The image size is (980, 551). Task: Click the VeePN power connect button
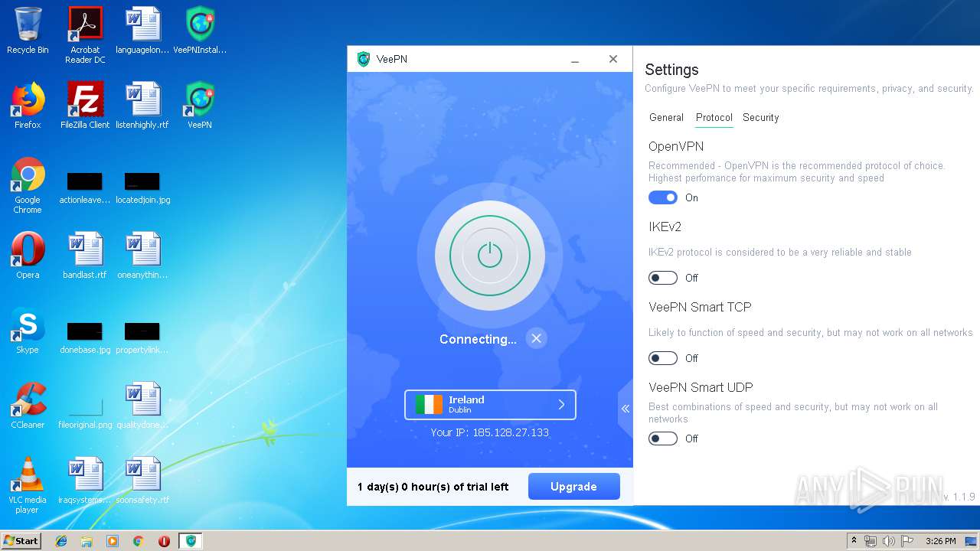coord(490,256)
